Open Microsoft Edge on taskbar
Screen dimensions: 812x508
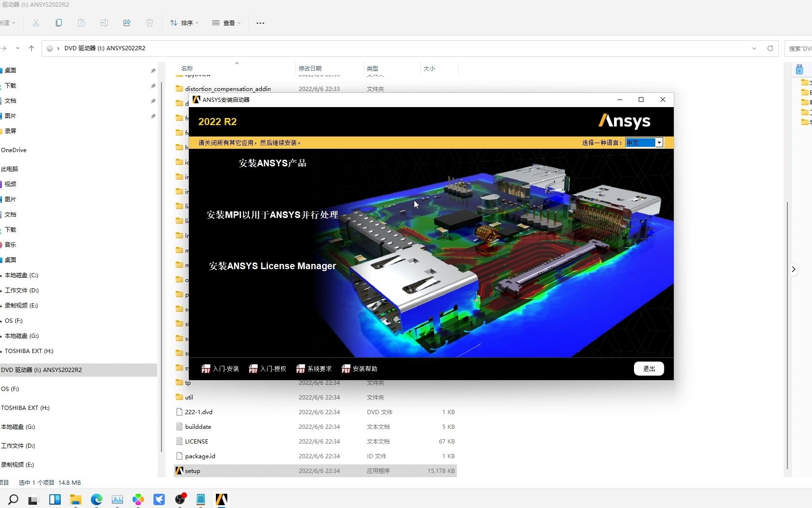click(97, 499)
